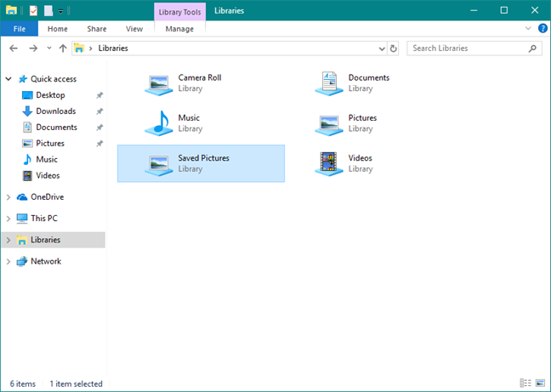Select Music in Quick access

tap(47, 160)
